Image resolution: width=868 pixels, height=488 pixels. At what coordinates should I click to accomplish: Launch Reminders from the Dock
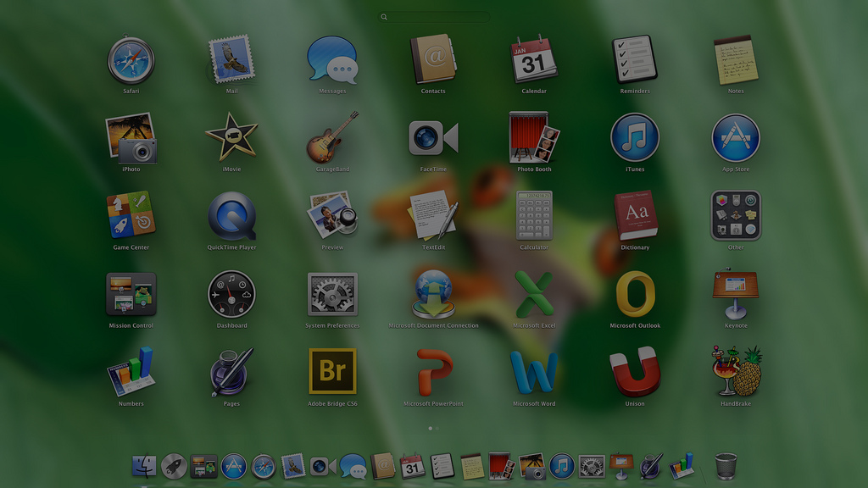tap(442, 467)
